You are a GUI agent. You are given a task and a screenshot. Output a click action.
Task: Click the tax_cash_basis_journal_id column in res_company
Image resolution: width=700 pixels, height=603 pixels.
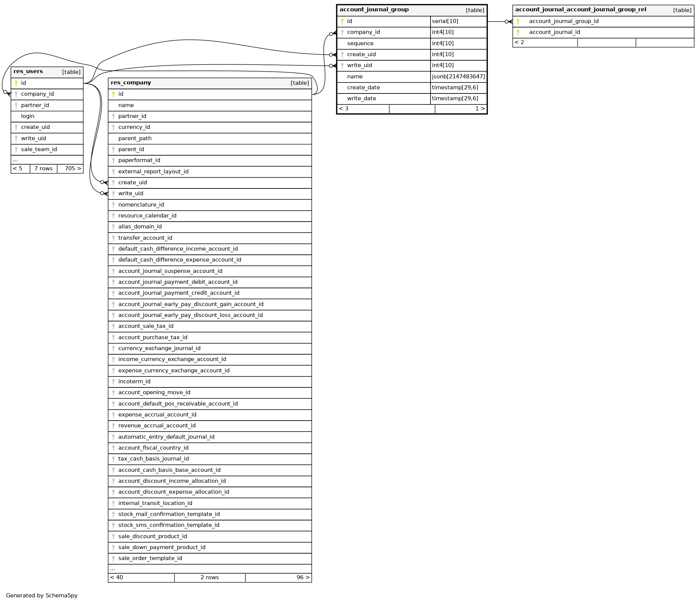[153, 459]
